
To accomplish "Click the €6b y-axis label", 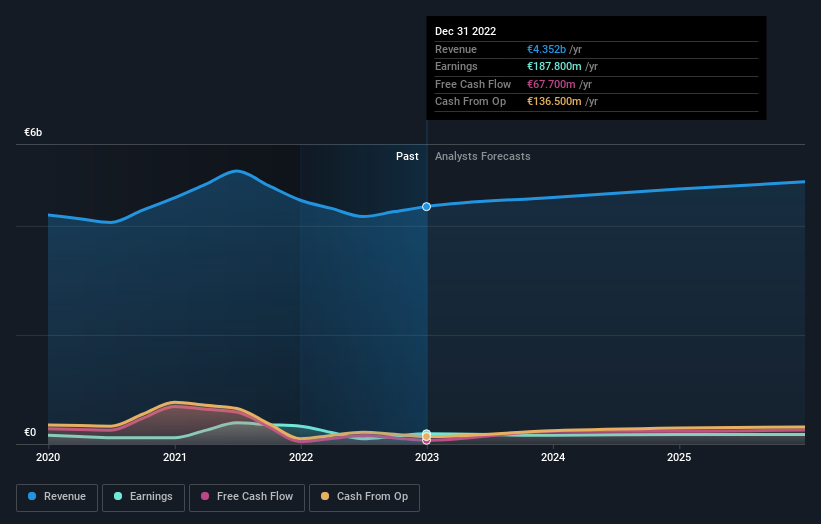I will coord(33,132).
